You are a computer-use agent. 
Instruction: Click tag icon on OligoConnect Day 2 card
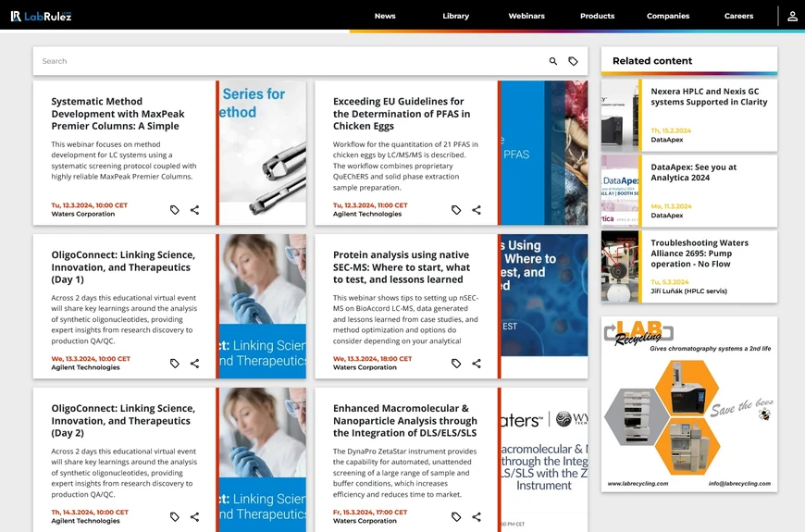pyautogui.click(x=175, y=517)
